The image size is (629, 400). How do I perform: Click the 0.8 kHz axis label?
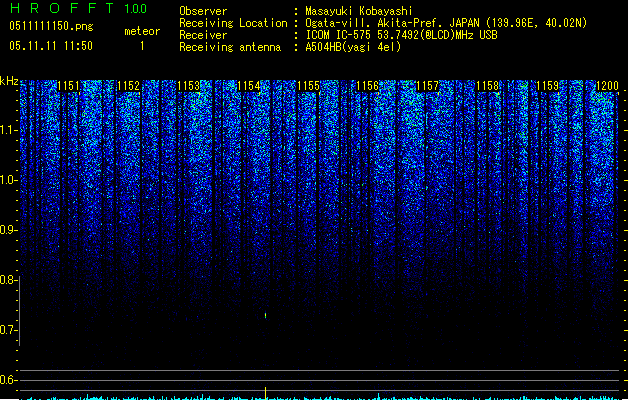8,280
